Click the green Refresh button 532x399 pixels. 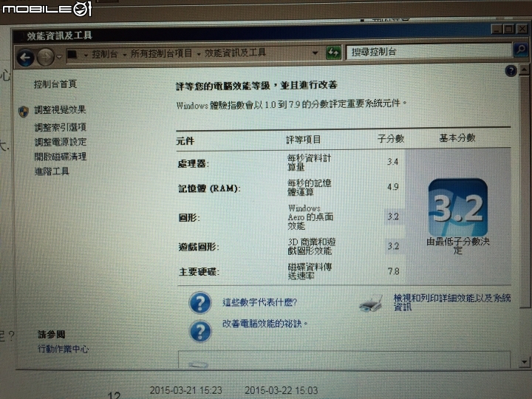click(x=333, y=52)
